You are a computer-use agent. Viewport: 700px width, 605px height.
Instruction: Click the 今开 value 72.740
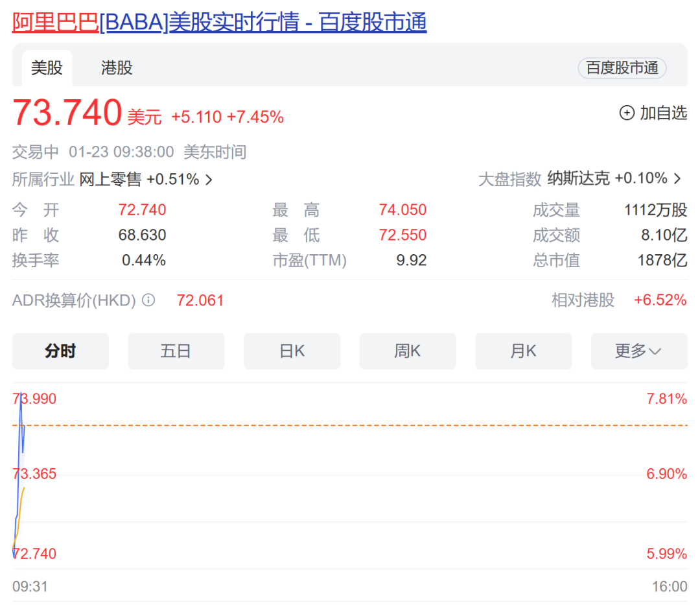[142, 209]
